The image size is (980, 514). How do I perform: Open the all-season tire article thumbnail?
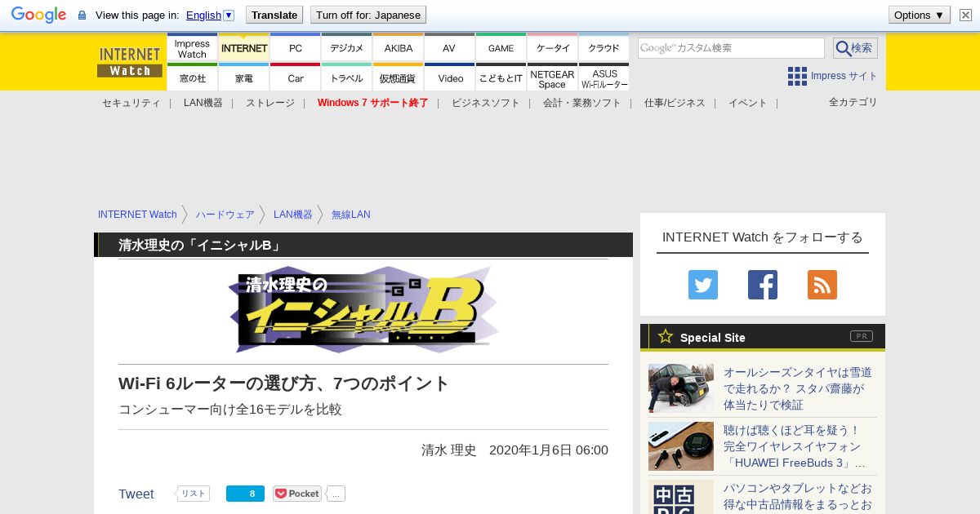pos(681,388)
